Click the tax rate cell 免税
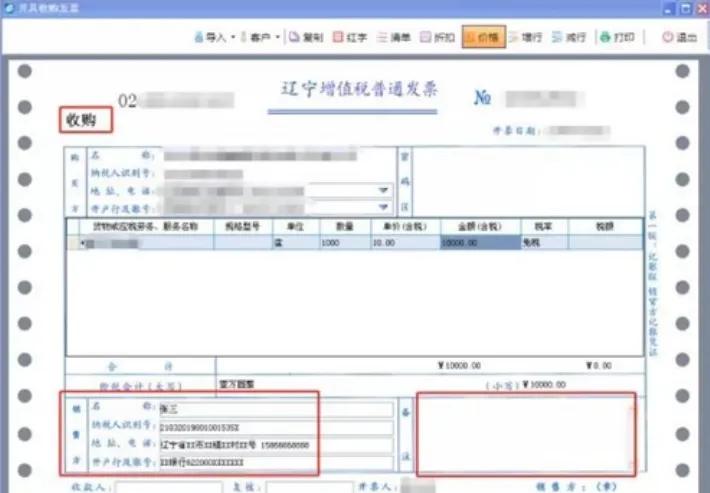Image resolution: width=710 pixels, height=493 pixels. coord(544,243)
